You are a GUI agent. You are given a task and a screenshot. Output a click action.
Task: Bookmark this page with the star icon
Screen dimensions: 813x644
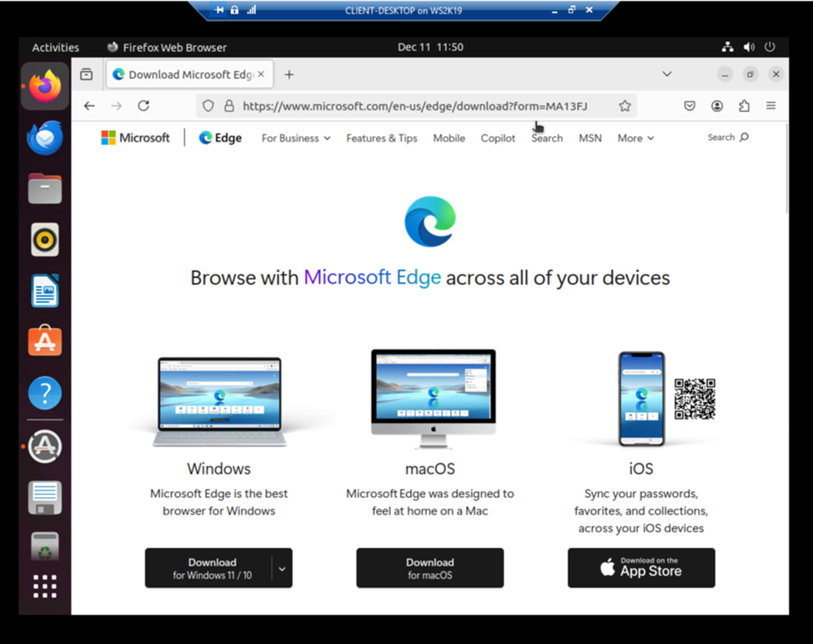[625, 106]
